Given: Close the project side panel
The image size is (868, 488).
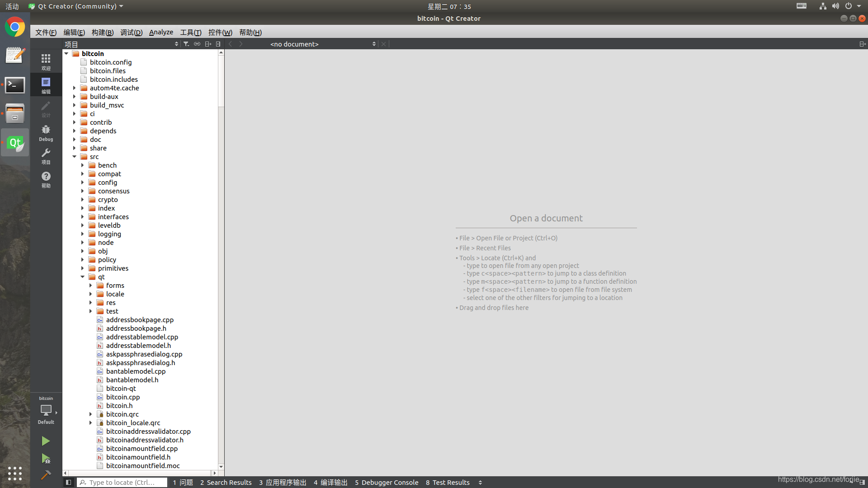Looking at the screenshot, I should (218, 44).
